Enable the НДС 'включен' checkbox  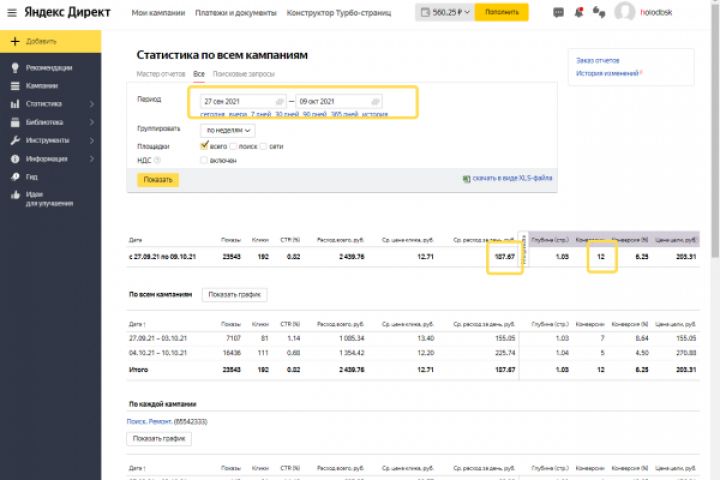pyautogui.click(x=205, y=160)
